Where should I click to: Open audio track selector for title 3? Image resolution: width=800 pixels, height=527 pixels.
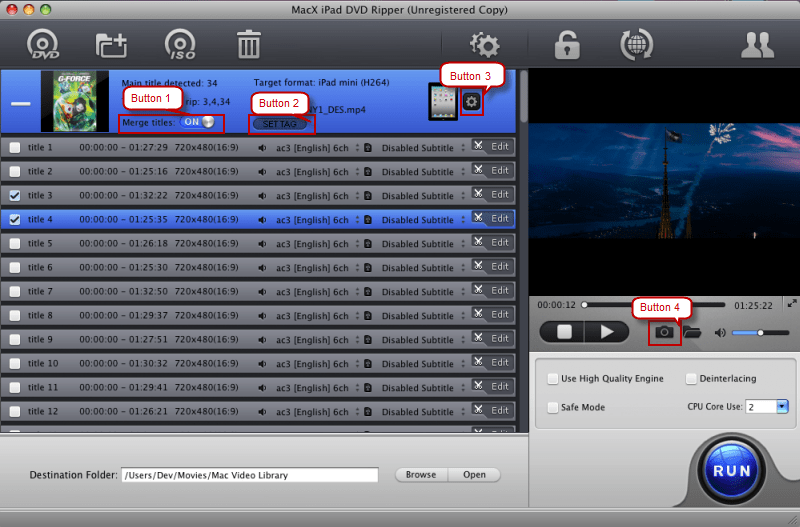(x=317, y=196)
